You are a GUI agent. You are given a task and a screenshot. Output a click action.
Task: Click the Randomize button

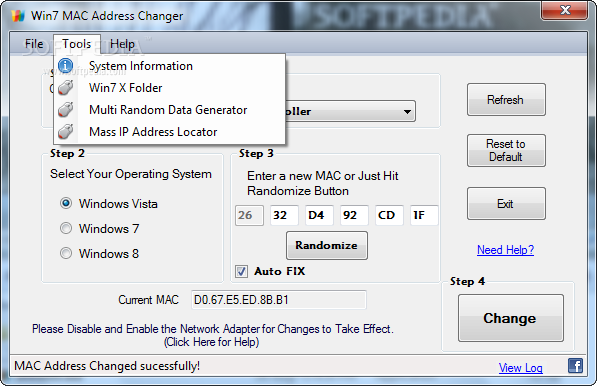pyautogui.click(x=327, y=246)
